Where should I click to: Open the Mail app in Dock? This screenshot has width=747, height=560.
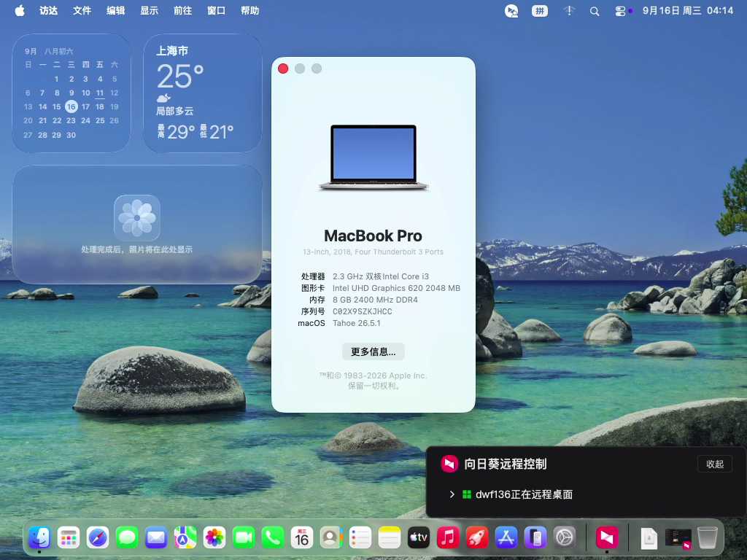pyautogui.click(x=156, y=538)
